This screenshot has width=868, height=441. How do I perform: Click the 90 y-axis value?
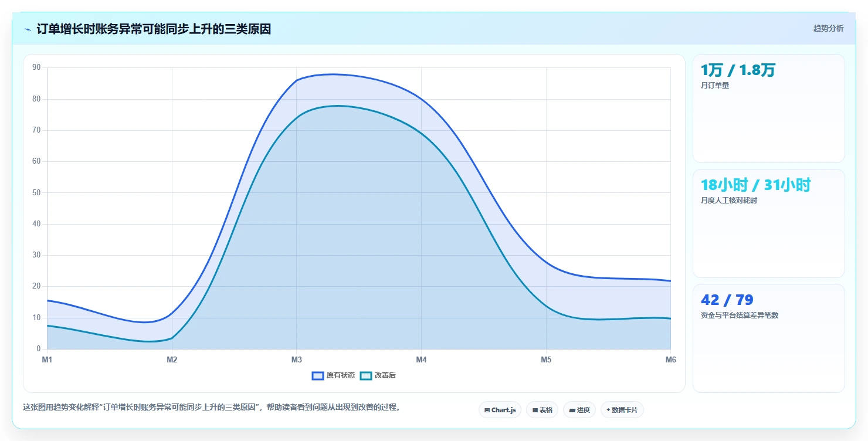37,67
